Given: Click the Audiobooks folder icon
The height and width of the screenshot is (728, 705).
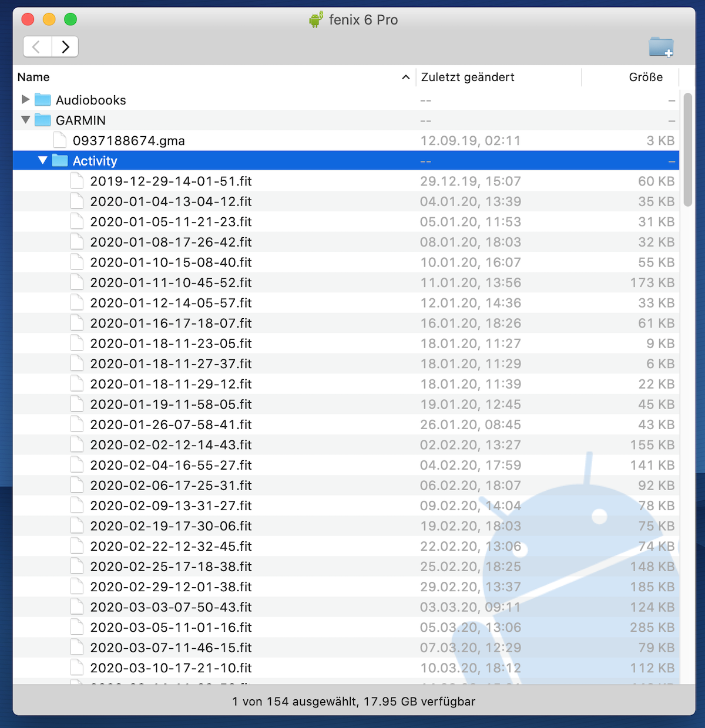Looking at the screenshot, I should click(43, 100).
